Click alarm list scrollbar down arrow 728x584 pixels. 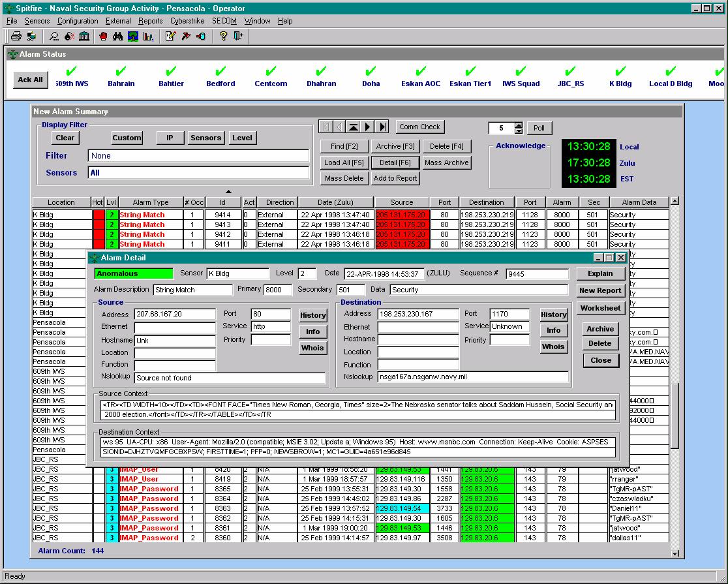coord(675,553)
